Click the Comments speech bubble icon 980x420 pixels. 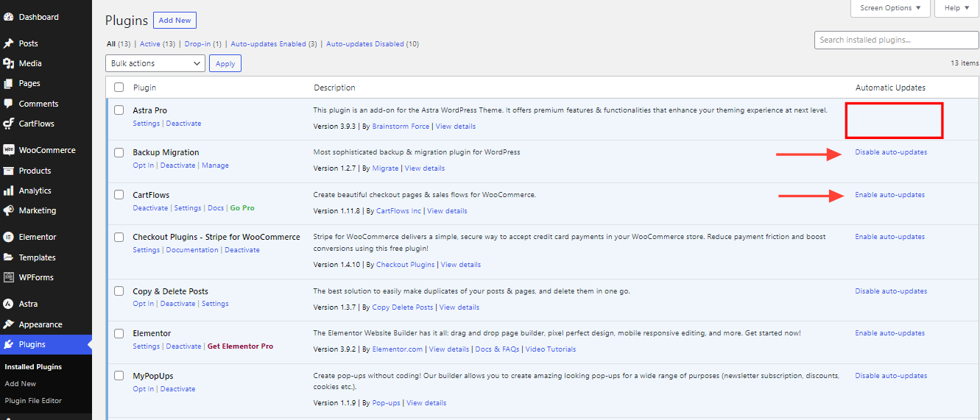9,104
